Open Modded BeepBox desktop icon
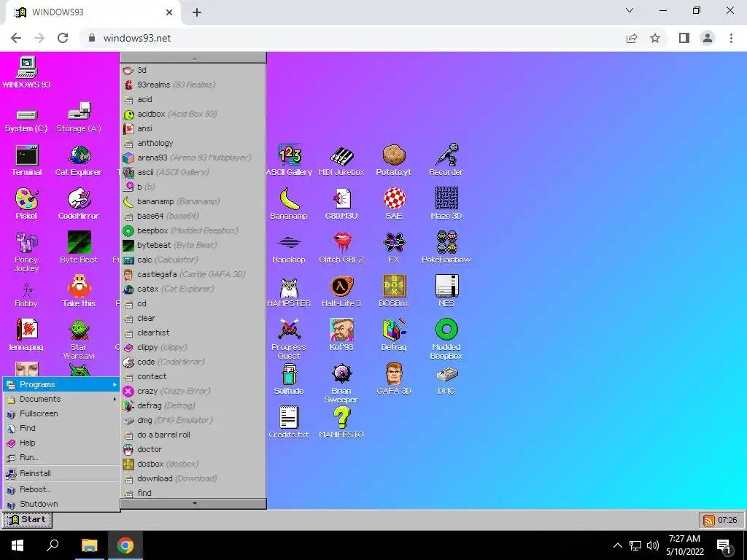747x560 pixels. (446, 339)
